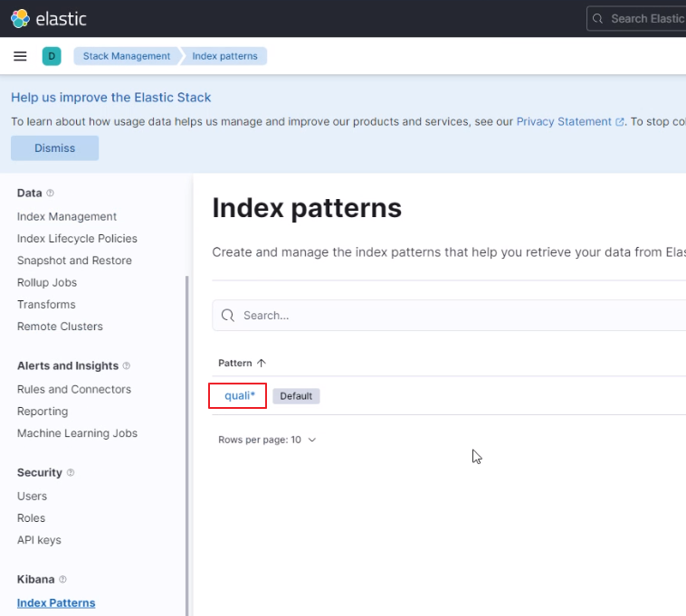Screen dimensions: 686x616
Task: Open API keys page
Action: (x=39, y=540)
